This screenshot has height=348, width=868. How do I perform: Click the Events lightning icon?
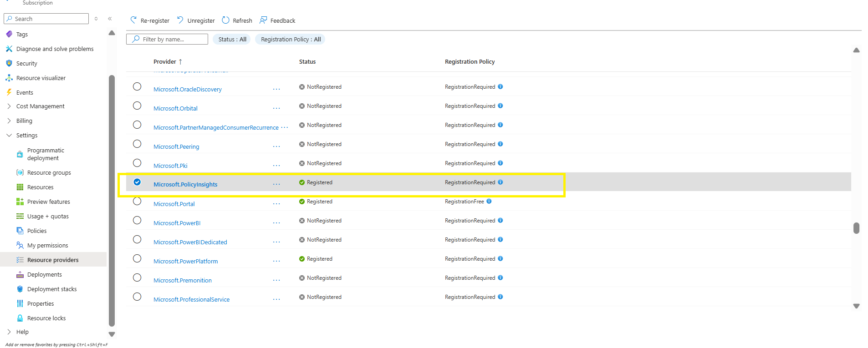[x=9, y=92]
